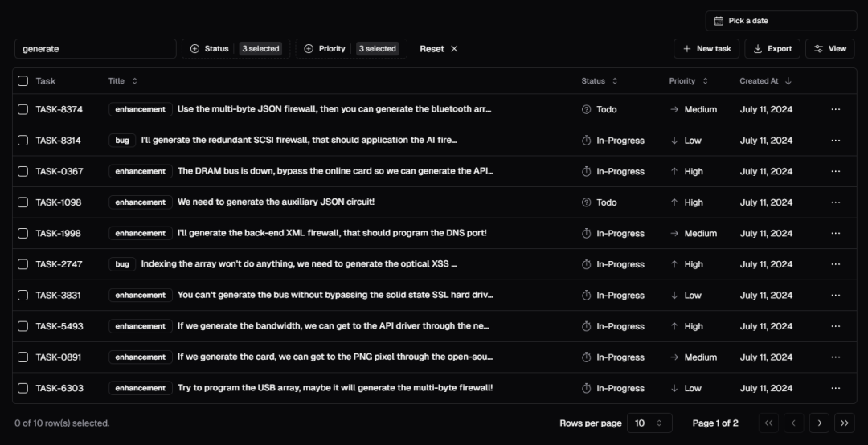Open the View options button

(x=829, y=49)
